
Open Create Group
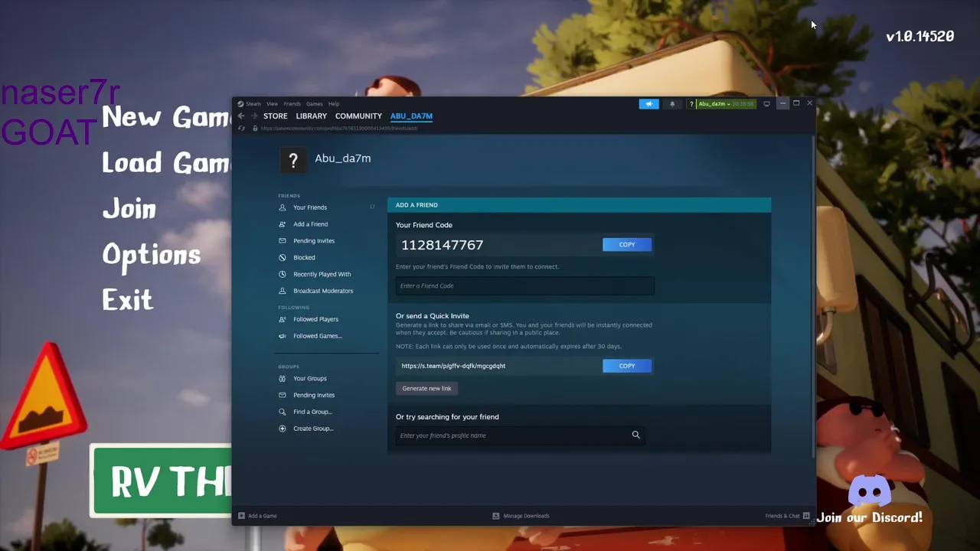(312, 429)
